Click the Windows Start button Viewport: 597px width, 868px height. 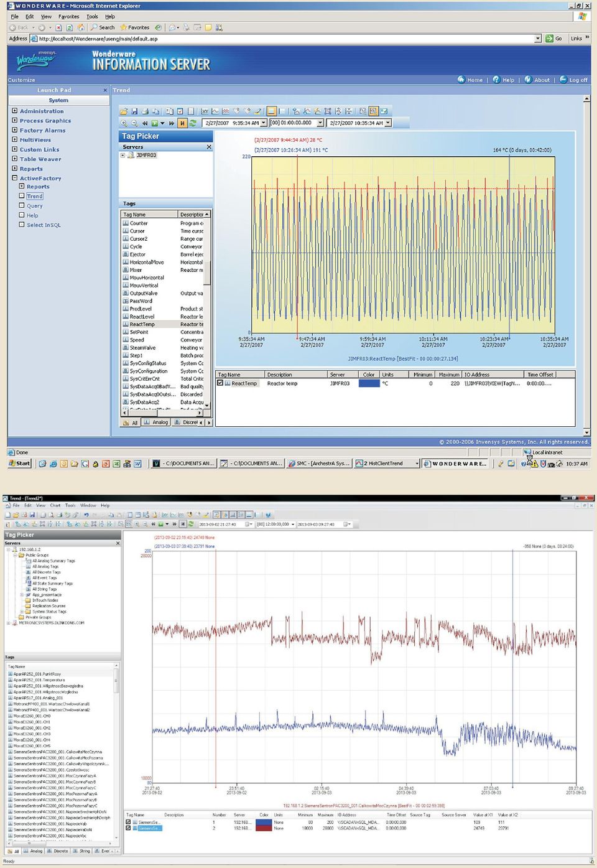point(20,464)
